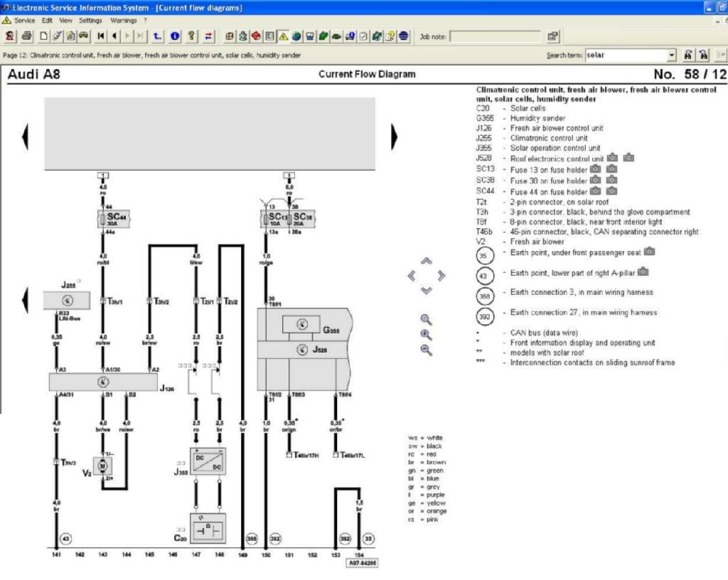Click the green car toolbar icon
This screenshot has height=580, width=728.
(336, 36)
